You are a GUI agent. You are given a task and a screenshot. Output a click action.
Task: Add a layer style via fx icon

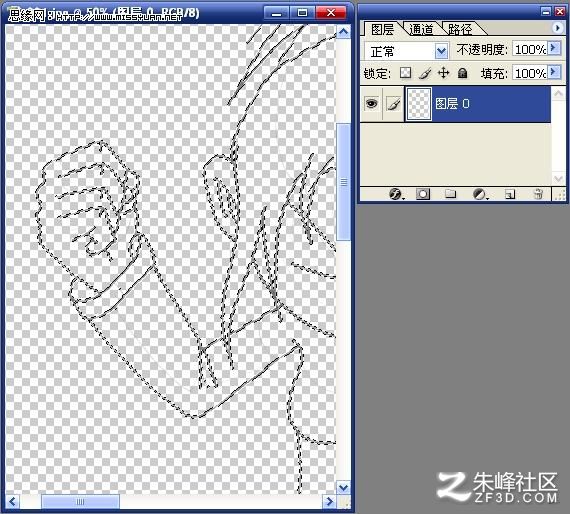(x=396, y=194)
